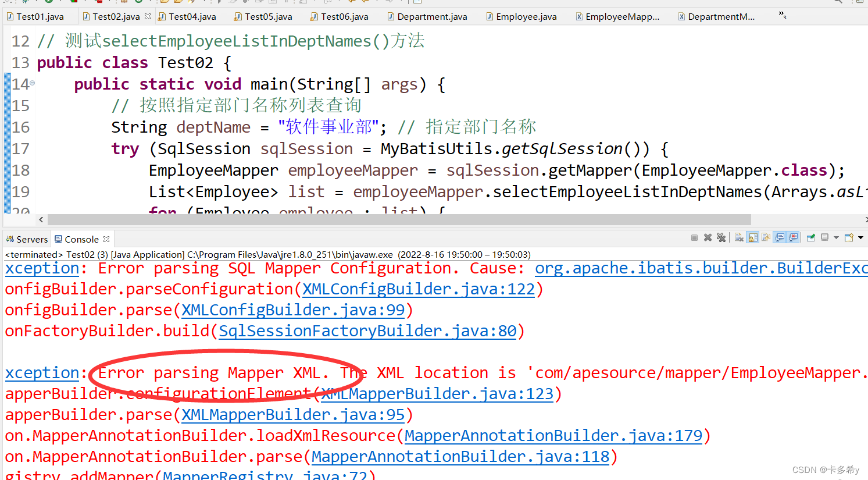The width and height of the screenshot is (868, 480).
Task: Close the Test02.java editor tab
Action: (x=148, y=16)
